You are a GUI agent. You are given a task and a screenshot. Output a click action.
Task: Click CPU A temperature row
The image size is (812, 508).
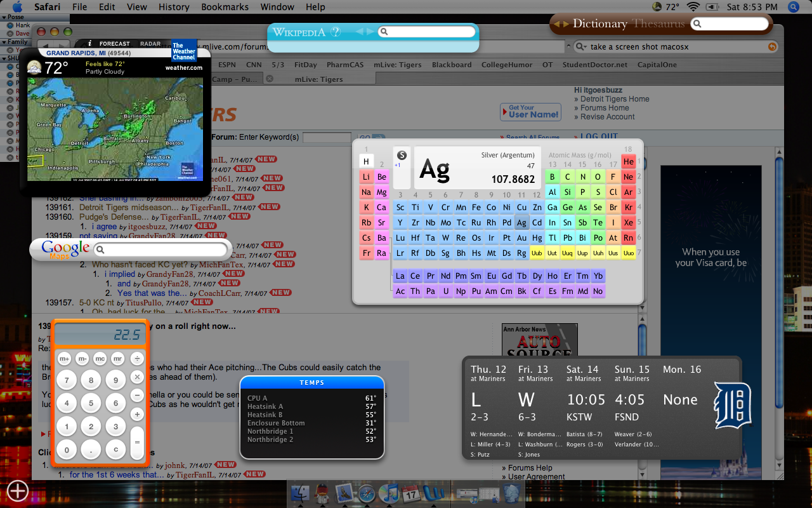(x=311, y=398)
